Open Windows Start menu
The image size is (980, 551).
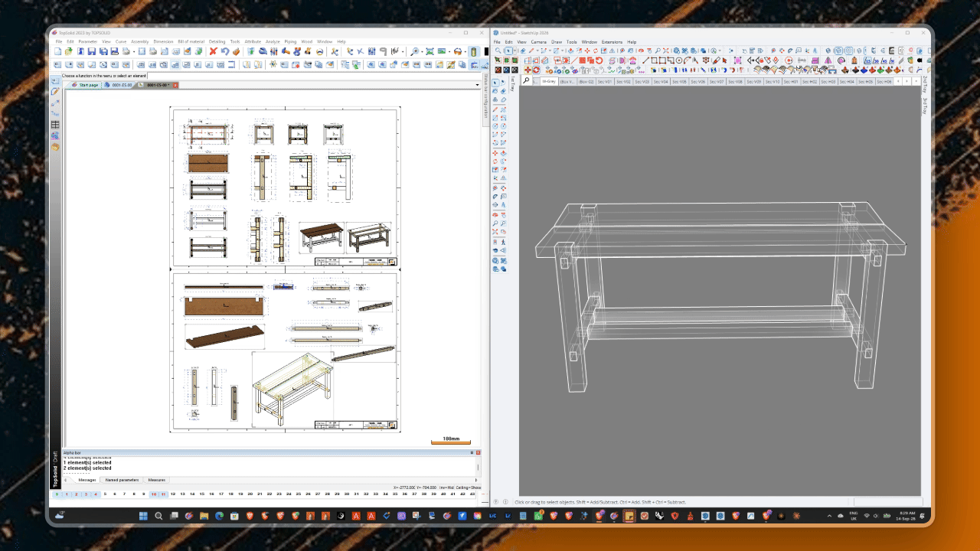click(x=145, y=517)
